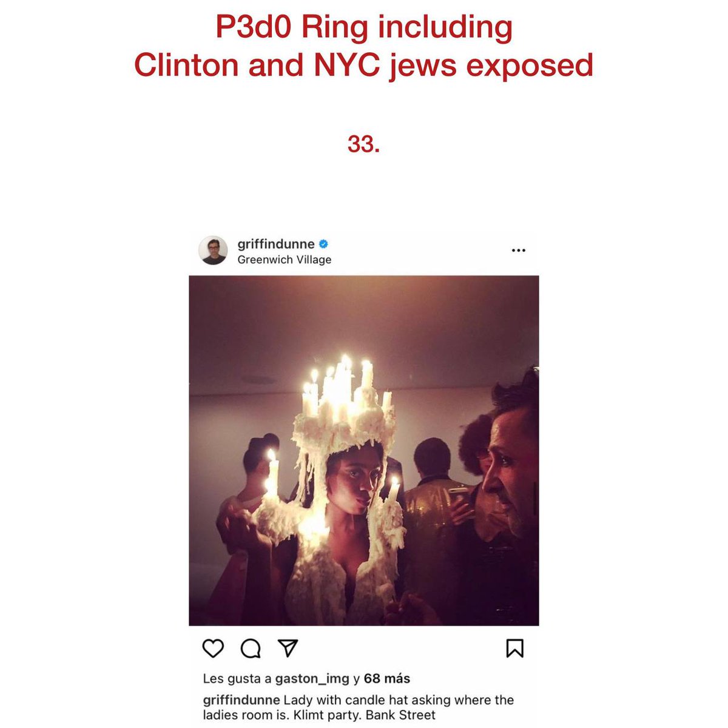Open the Greenwich Village location tag
728x728 pixels.
point(285,260)
